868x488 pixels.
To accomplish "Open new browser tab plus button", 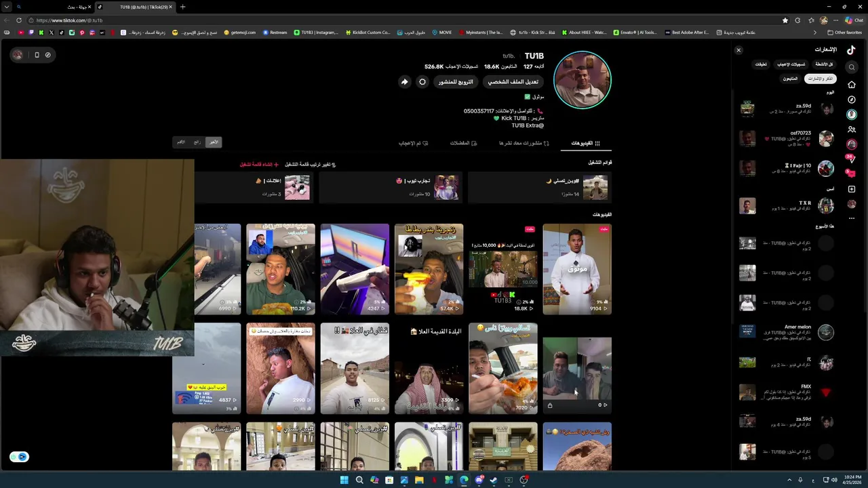I will coord(182,7).
